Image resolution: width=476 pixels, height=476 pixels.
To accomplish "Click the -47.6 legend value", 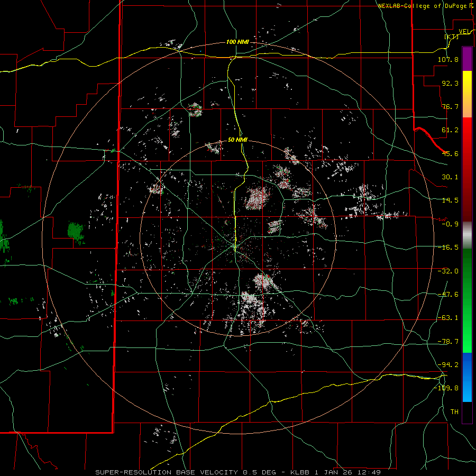I will coord(448,295).
